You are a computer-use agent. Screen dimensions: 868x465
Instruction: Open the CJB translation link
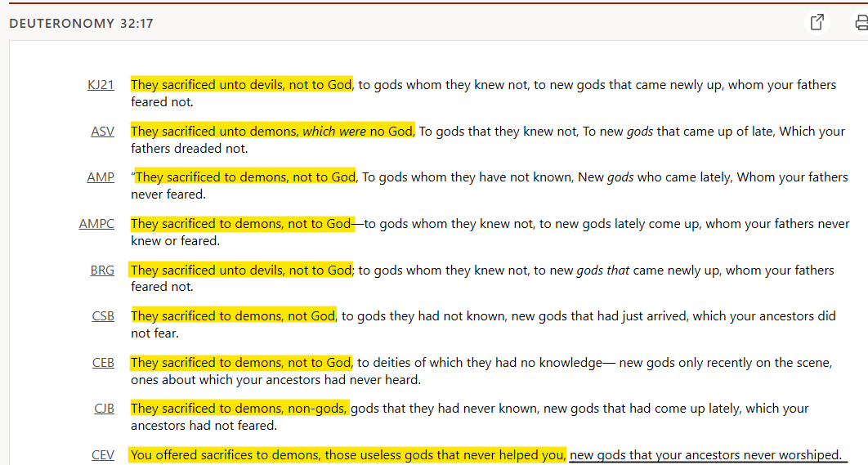point(104,409)
